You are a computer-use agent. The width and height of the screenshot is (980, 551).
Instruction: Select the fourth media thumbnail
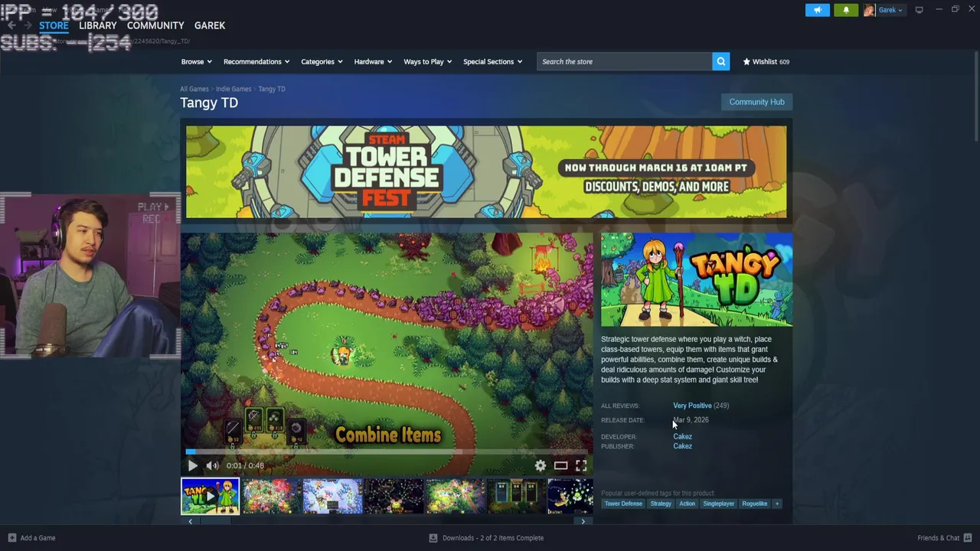pos(394,496)
